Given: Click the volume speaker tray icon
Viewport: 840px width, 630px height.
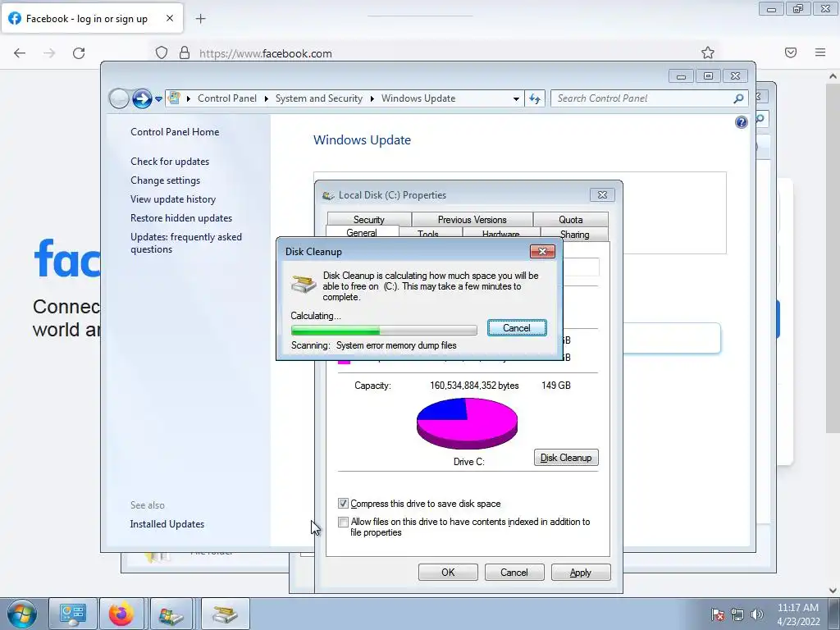Looking at the screenshot, I should (757, 614).
